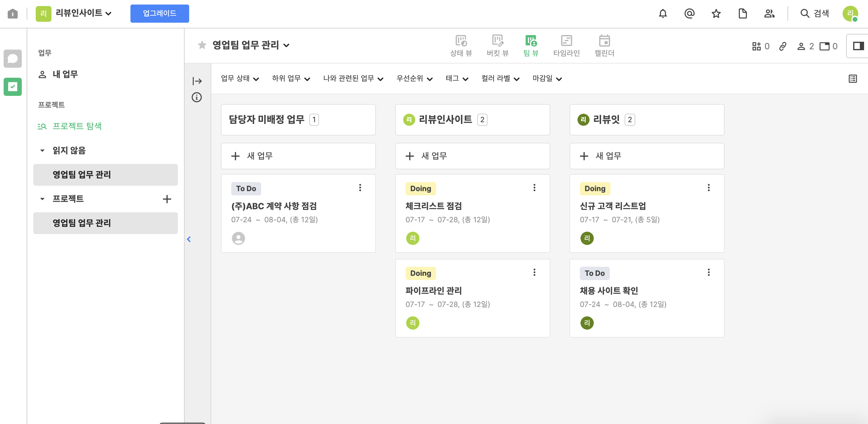Open mentions via the @ icon

click(x=689, y=14)
